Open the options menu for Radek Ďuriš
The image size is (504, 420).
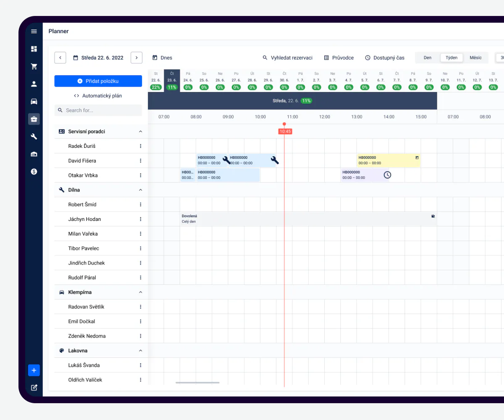[x=141, y=146]
